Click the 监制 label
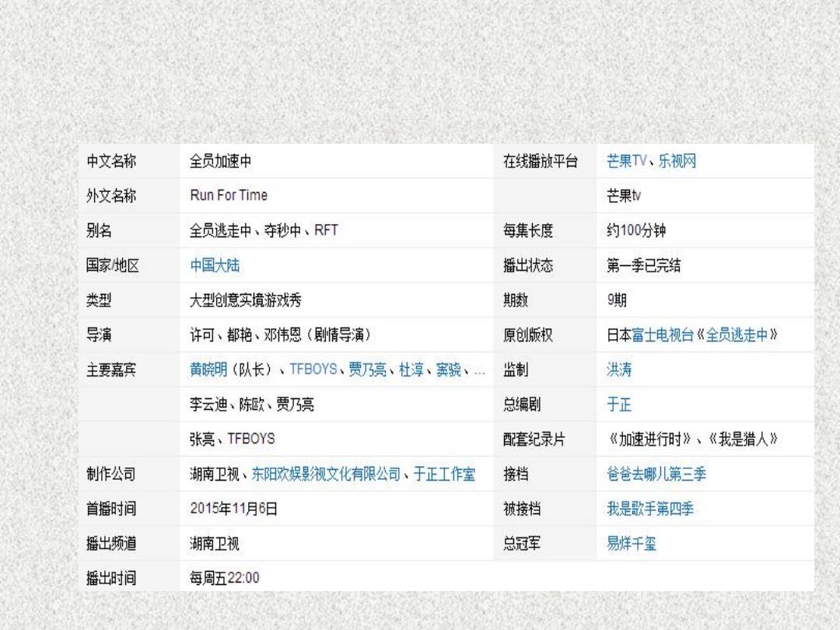Viewport: 840px width, 630px height. 516,369
